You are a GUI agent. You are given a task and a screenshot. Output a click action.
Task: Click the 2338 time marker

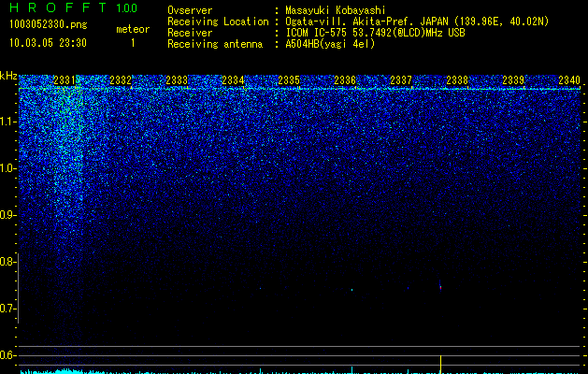pyautogui.click(x=457, y=79)
